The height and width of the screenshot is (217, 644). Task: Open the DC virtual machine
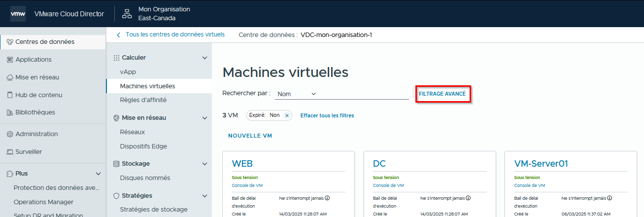379,164
